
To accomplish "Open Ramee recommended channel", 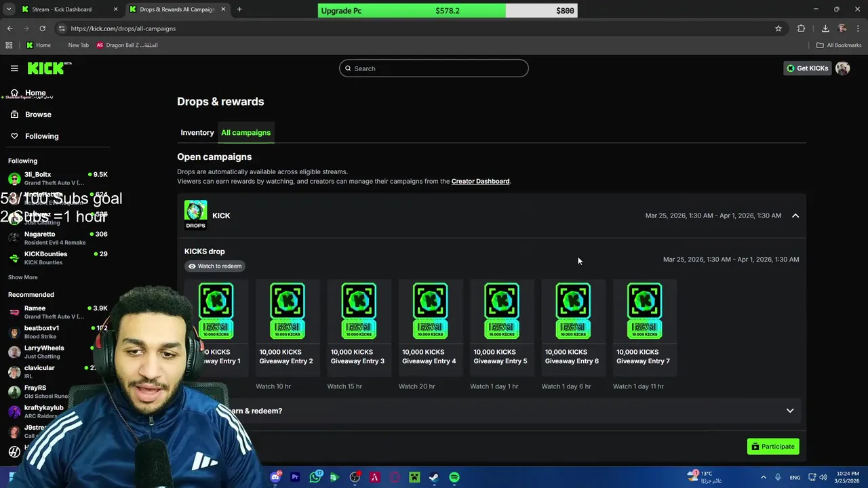I will point(58,312).
